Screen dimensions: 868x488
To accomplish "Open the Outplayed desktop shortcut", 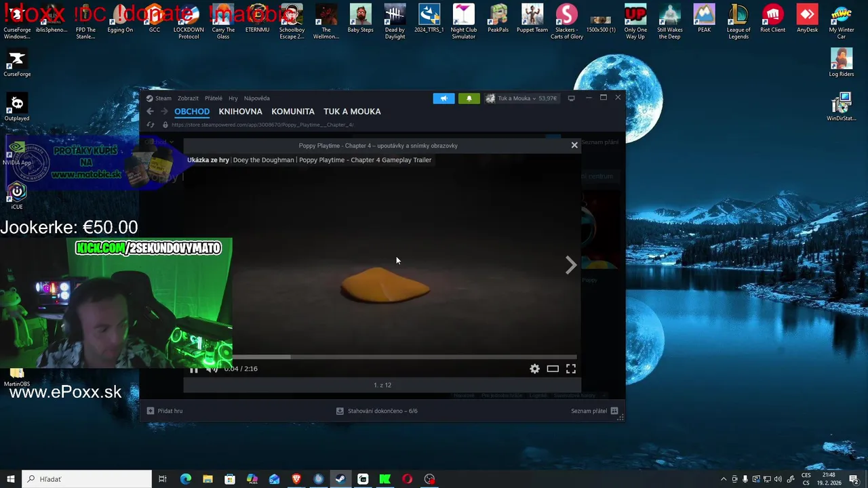I will [17, 107].
